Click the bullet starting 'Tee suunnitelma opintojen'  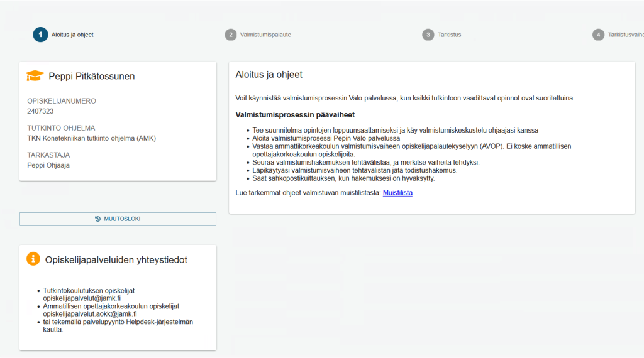[x=395, y=131]
